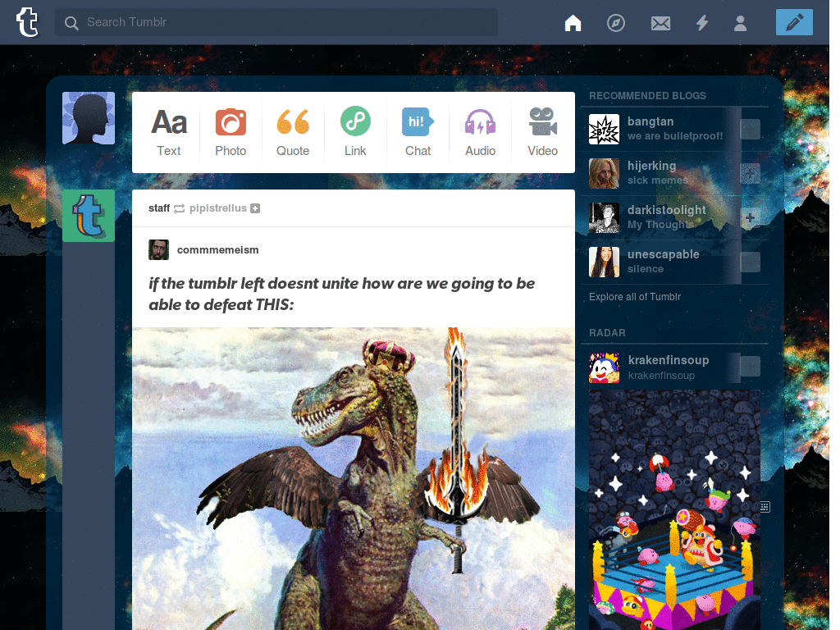Select the post text about tumblr left
840x630 pixels.
tap(342, 294)
